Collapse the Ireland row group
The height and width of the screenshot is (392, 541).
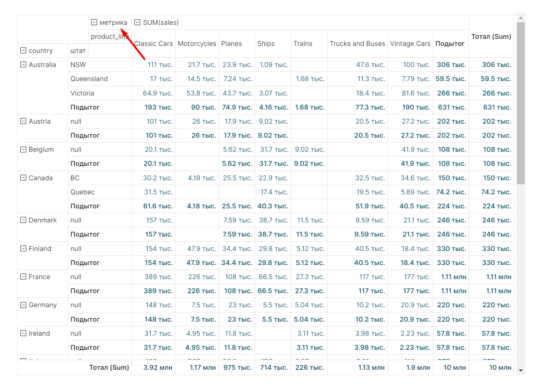coord(23,333)
